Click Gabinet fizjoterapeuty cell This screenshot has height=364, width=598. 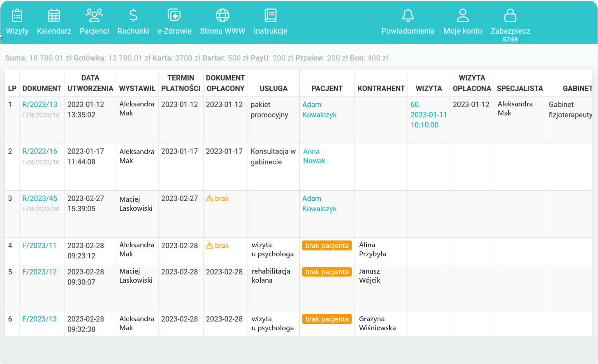click(x=570, y=110)
